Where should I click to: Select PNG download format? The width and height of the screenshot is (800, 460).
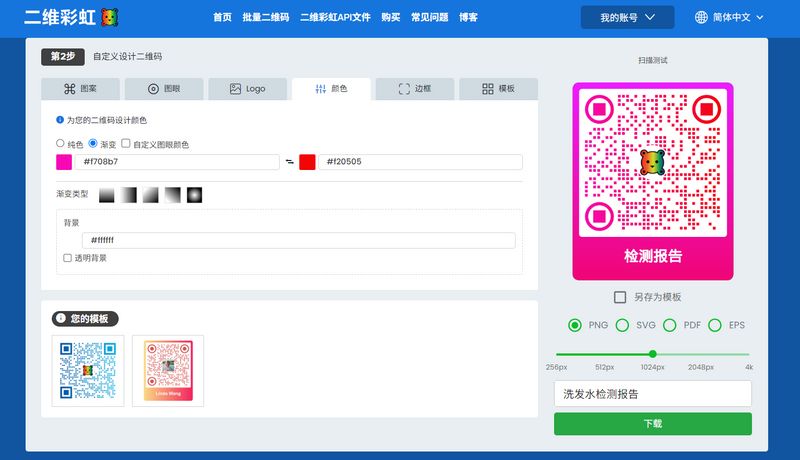(574, 325)
